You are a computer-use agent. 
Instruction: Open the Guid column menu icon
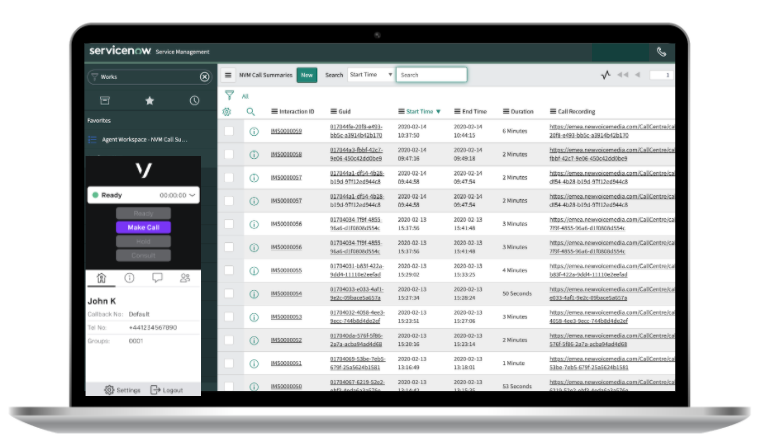(333, 112)
